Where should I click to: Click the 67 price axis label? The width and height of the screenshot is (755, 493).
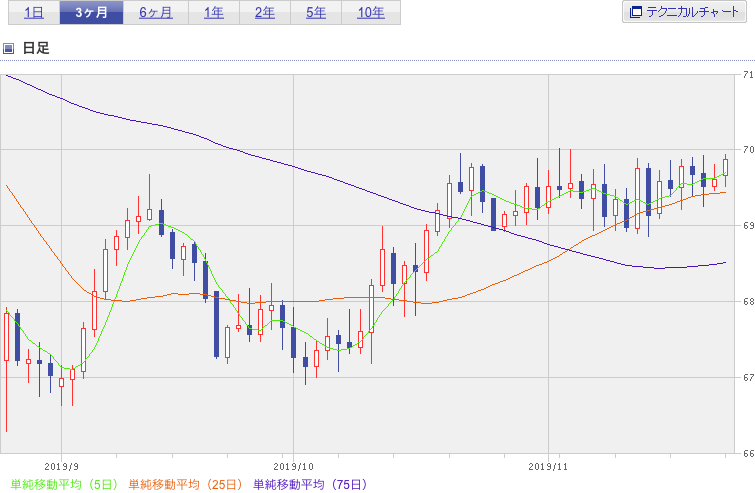pyautogui.click(x=748, y=377)
